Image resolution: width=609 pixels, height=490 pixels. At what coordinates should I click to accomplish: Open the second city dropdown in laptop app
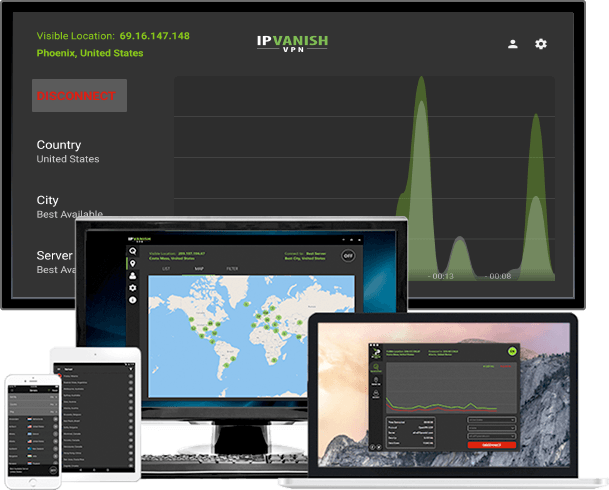click(492, 428)
